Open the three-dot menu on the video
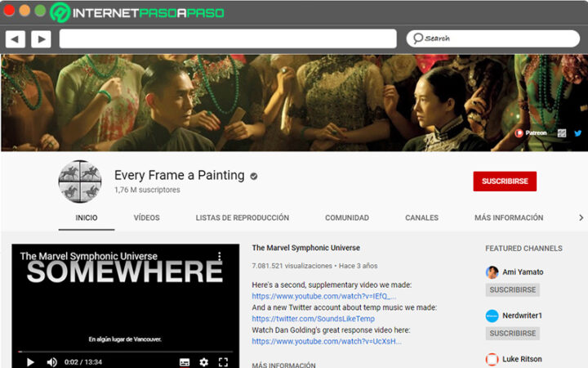 (x=220, y=257)
